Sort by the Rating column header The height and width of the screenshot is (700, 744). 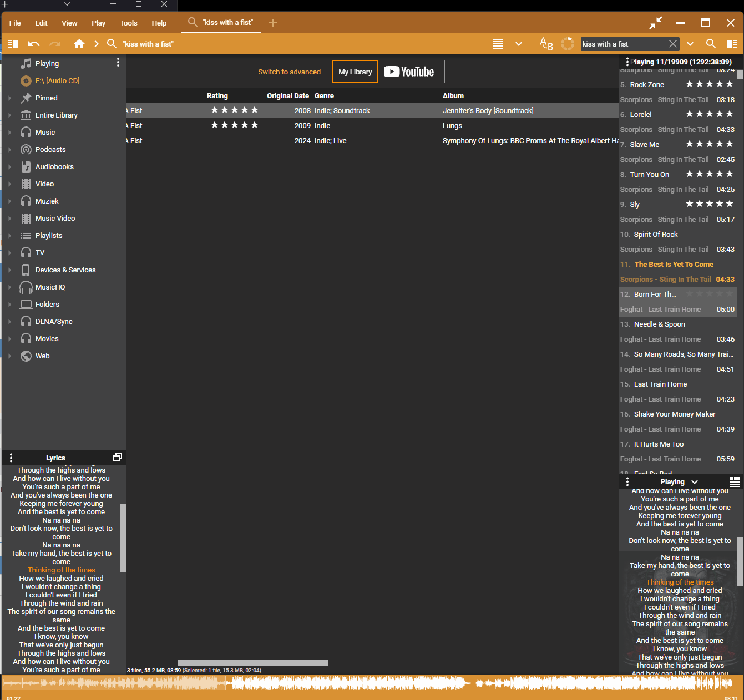[x=217, y=95]
